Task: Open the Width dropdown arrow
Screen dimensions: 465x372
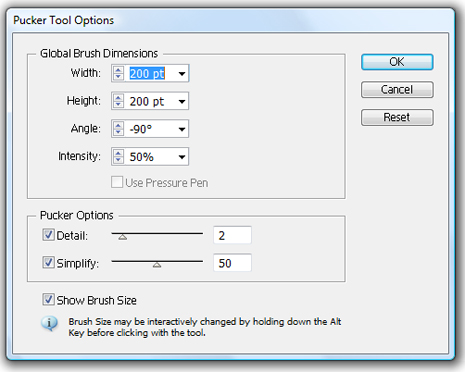Action: [x=182, y=73]
